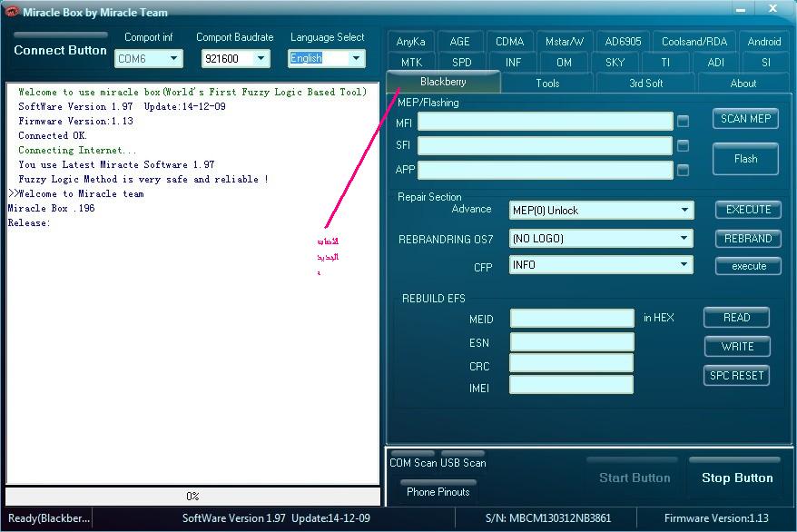This screenshot has height=532, width=797.
Task: Click the Flash button
Action: coord(745,159)
